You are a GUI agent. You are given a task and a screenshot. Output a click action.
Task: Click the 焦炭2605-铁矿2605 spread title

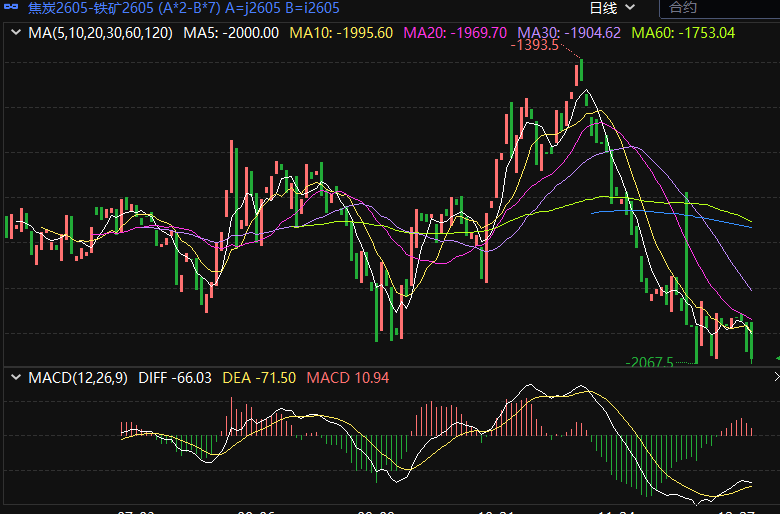(x=92, y=8)
